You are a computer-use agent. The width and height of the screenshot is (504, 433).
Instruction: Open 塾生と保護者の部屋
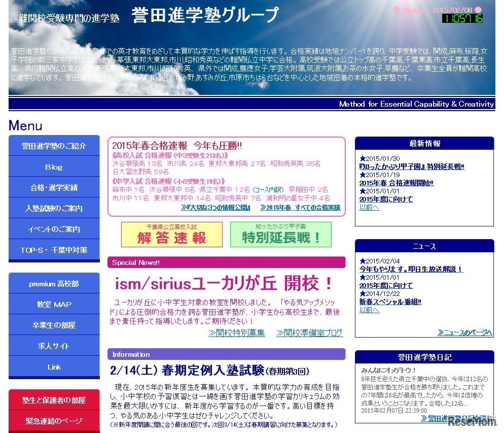(54, 400)
